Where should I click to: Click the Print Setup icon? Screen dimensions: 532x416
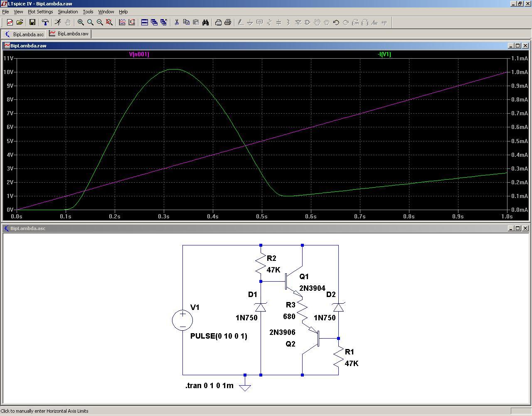point(218,22)
